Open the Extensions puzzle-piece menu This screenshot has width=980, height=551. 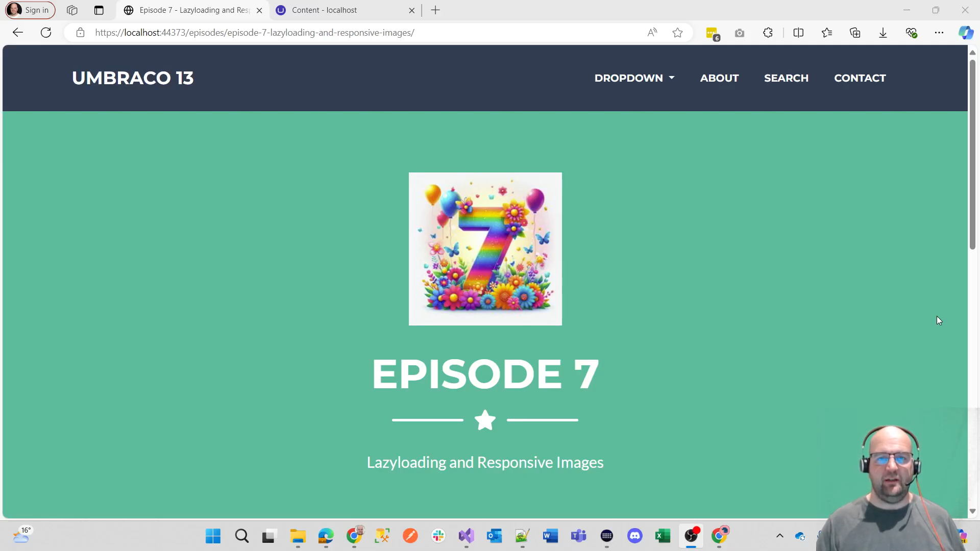point(768,32)
